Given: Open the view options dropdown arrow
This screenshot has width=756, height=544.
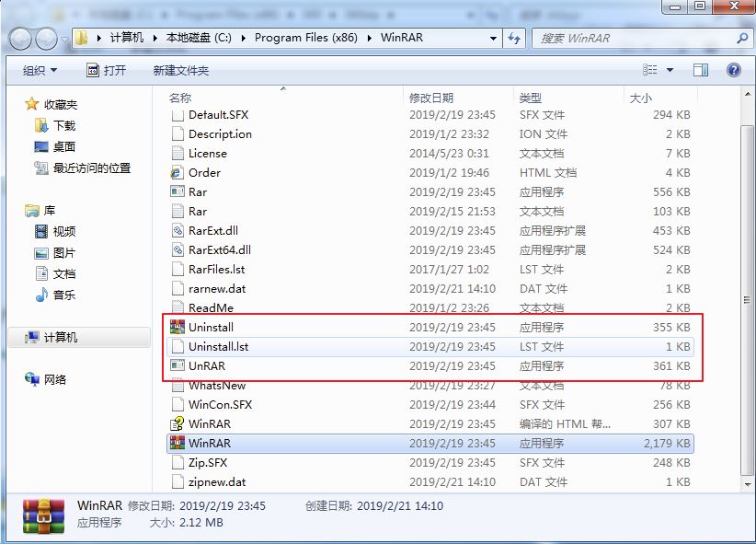Looking at the screenshot, I should [670, 71].
